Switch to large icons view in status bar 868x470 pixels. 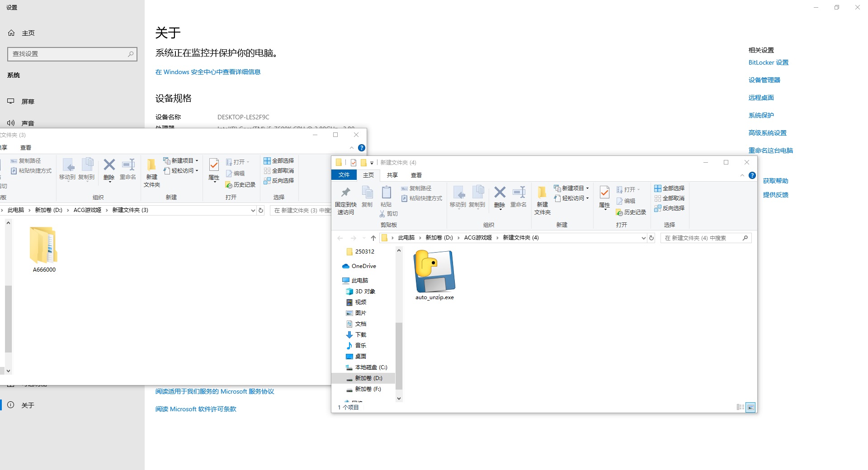[750, 407]
